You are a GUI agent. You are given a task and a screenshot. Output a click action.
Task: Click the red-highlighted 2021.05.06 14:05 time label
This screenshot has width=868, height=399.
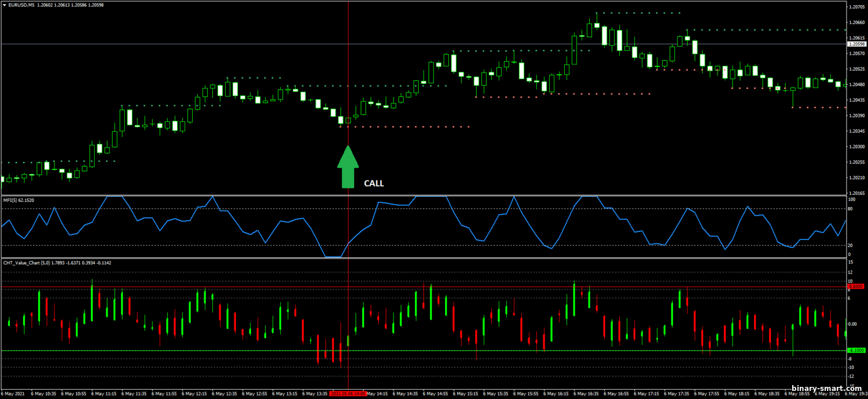(x=347, y=394)
